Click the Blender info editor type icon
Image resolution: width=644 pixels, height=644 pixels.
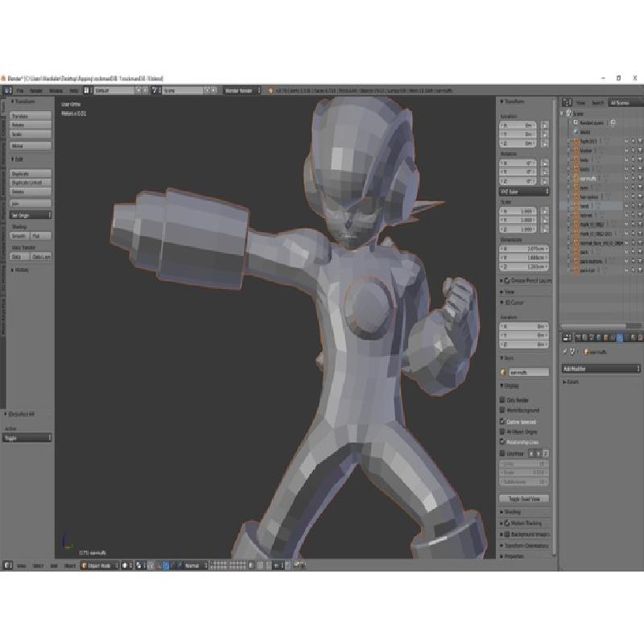point(7,91)
